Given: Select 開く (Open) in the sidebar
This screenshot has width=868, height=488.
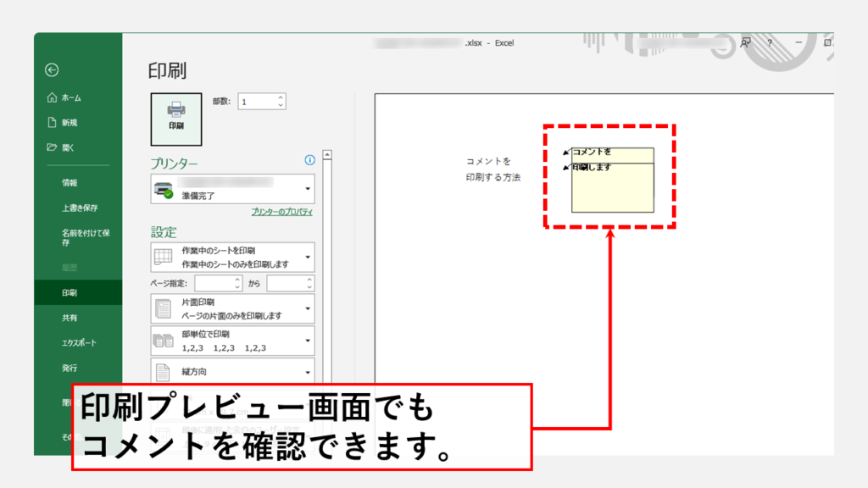Looking at the screenshot, I should (68, 147).
